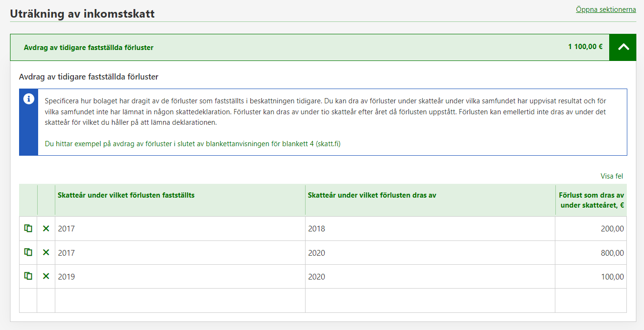Collapse the loss deduction section chevron
The width and height of the screenshot is (644, 330).
(x=623, y=47)
